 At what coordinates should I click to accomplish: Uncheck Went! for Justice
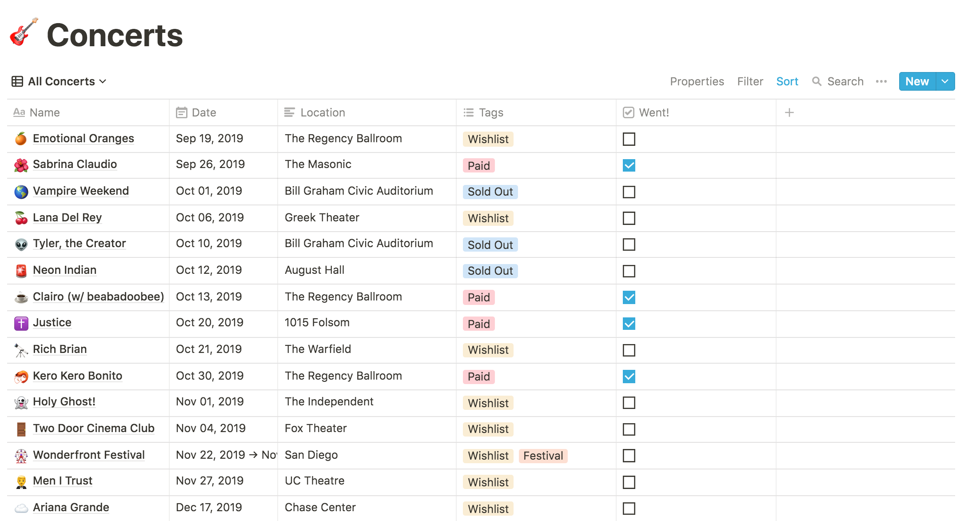[x=629, y=324]
